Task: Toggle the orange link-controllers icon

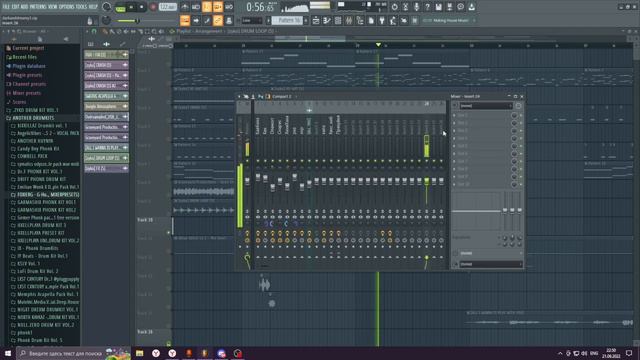Action: click(218, 20)
